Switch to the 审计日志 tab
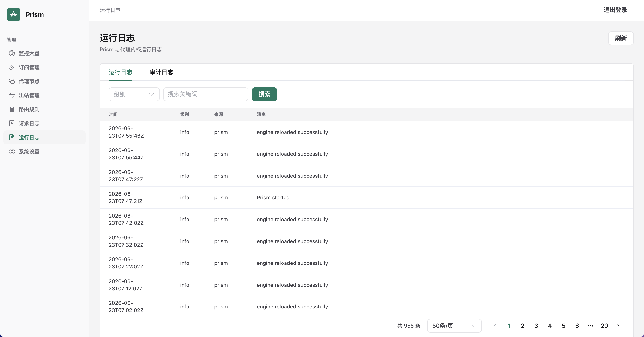 click(x=161, y=72)
